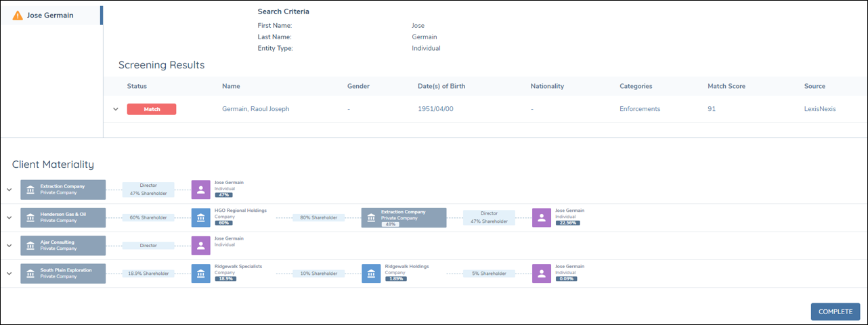
Task: Click the Client Materiality heading
Action: 53,165
